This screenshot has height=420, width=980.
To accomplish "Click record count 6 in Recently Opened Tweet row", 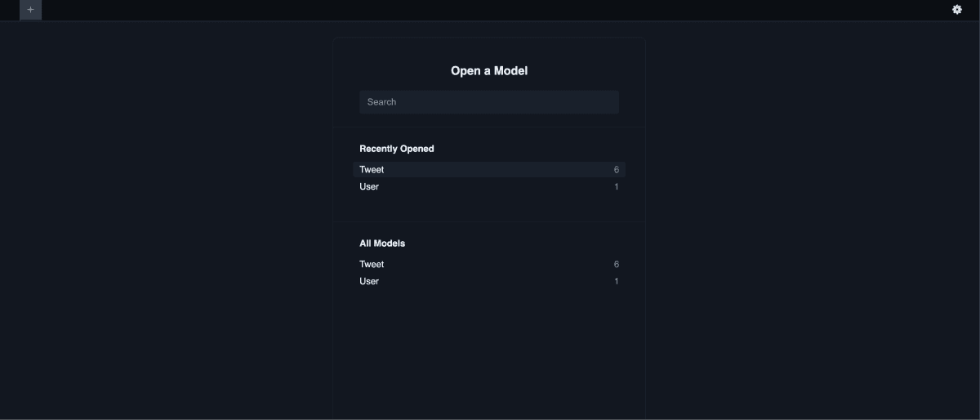I will pos(617,170).
